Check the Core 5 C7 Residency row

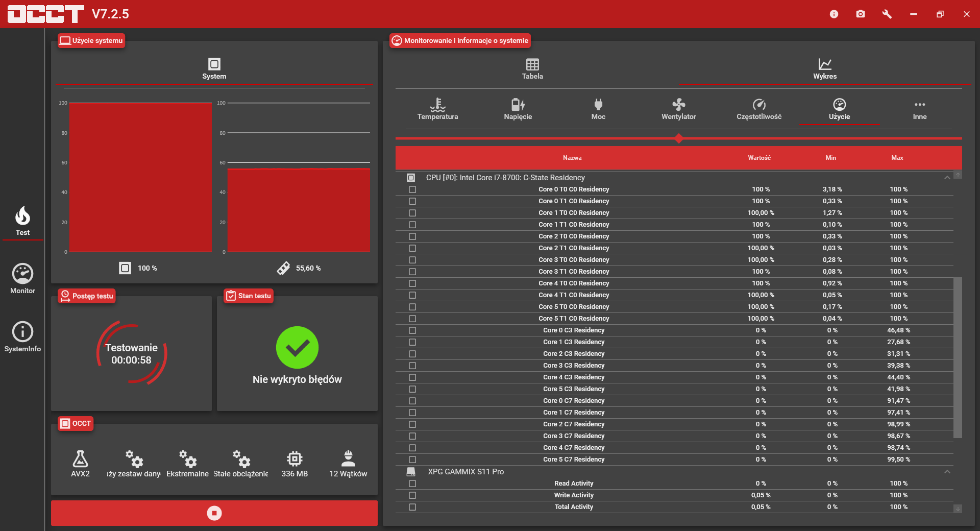coord(412,460)
